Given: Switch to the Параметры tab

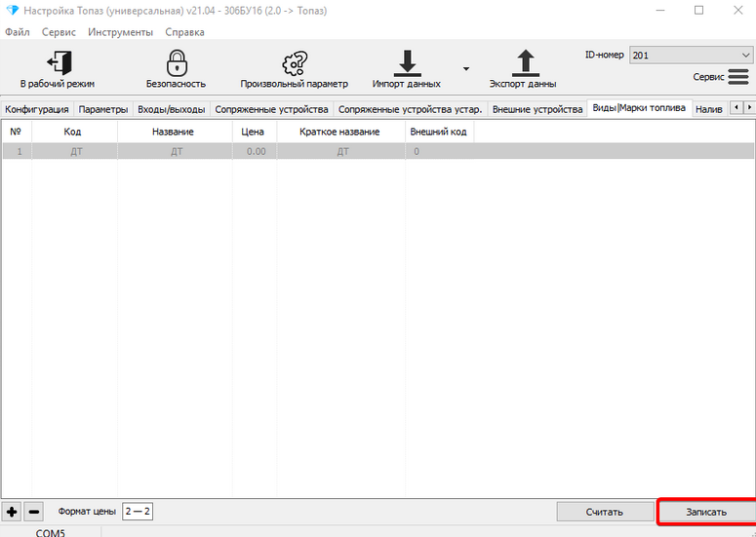Looking at the screenshot, I should pyautogui.click(x=103, y=109).
